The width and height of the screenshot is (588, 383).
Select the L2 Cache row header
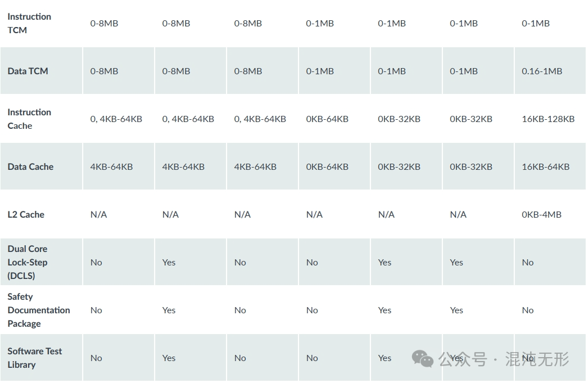click(26, 214)
